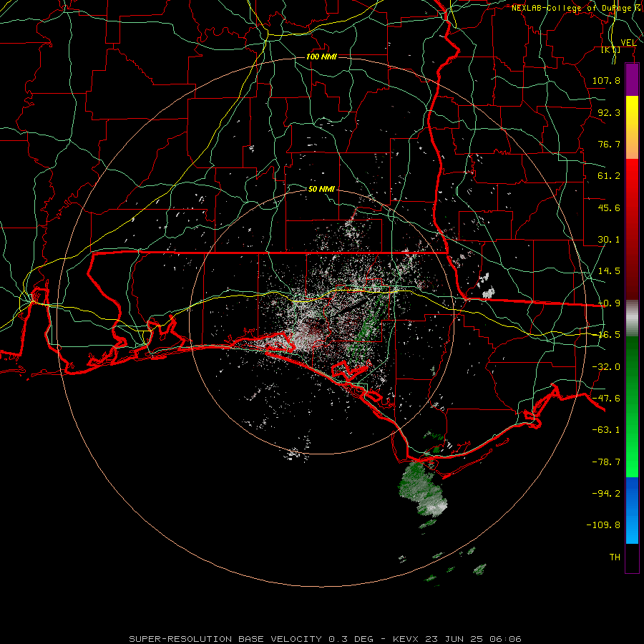Pick the blue segment of the color bar
This screenshot has width=644, height=644.
[x=632, y=510]
